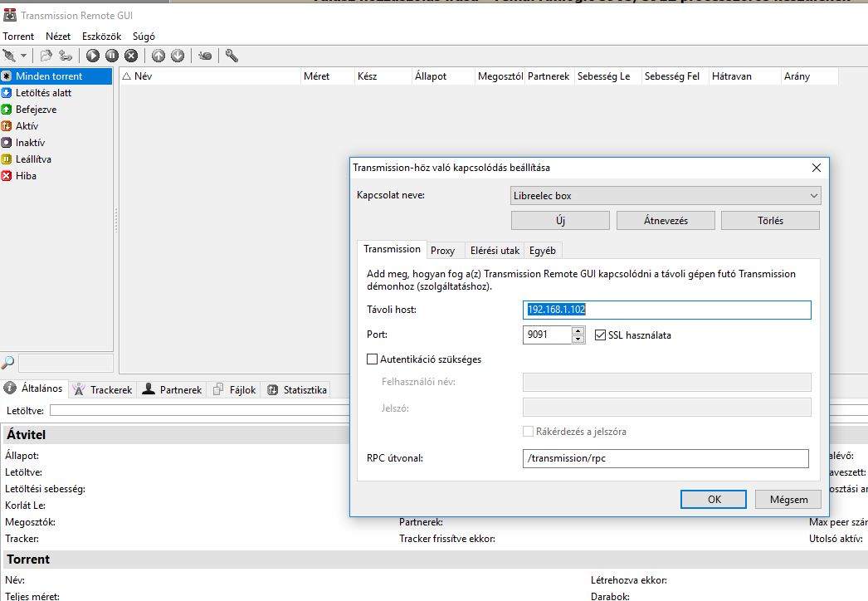The image size is (868, 601).
Task: Open the Fájlok bottom tab
Action: (x=235, y=390)
